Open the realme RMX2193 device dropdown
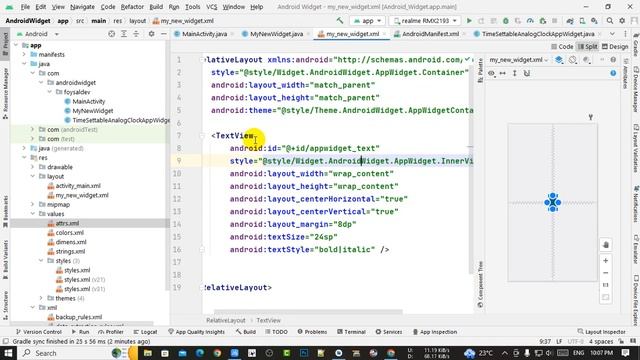640x360 pixels. coord(424,21)
